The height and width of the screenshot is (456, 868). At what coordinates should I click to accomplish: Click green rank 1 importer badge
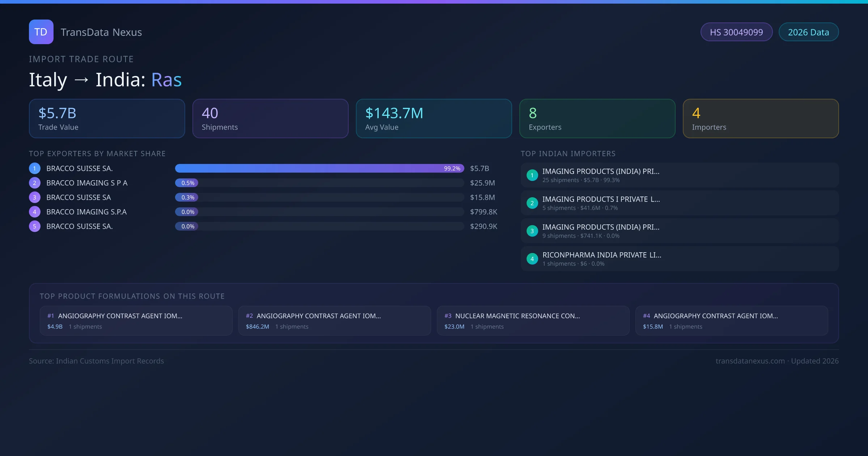coord(532,175)
